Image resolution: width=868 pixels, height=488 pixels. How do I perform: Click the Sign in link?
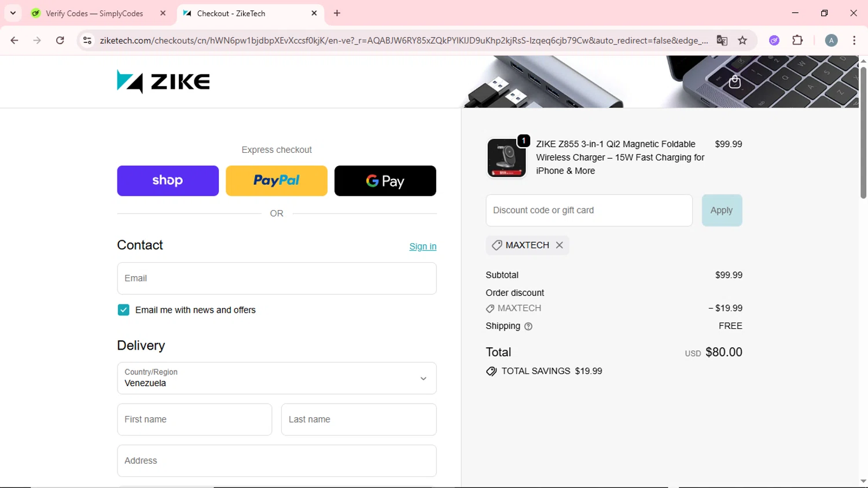(x=422, y=247)
